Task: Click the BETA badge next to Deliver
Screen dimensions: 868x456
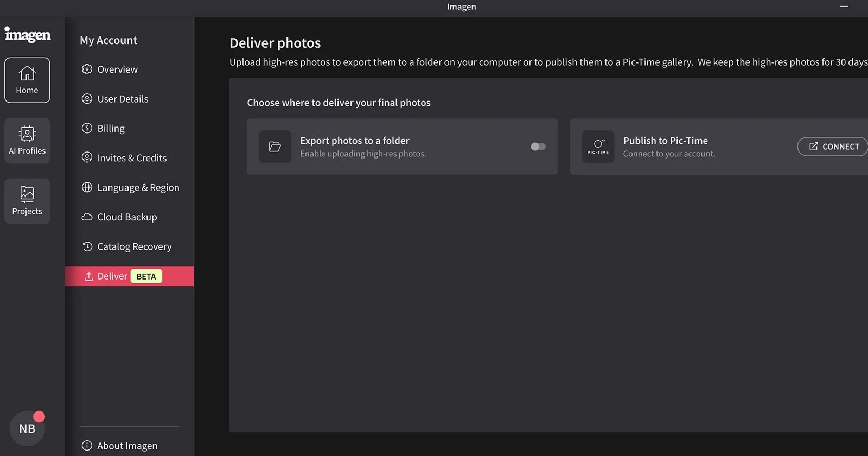Action: tap(146, 276)
